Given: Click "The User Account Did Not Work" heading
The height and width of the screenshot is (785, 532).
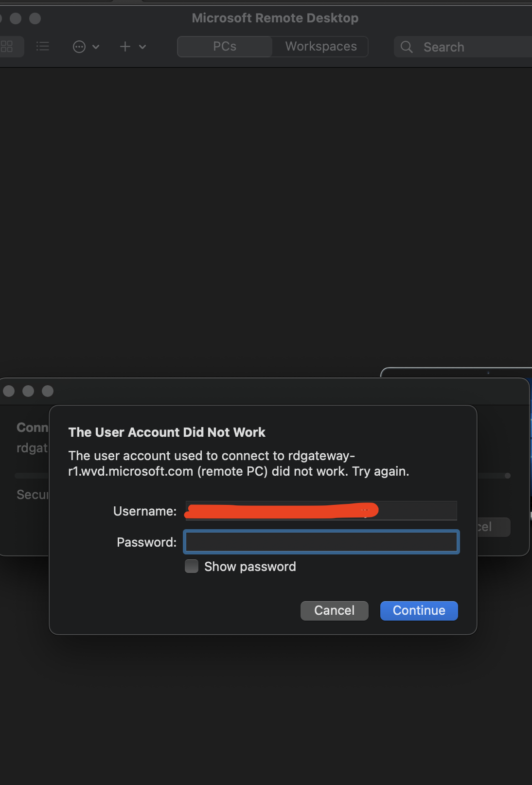Looking at the screenshot, I should 167,432.
